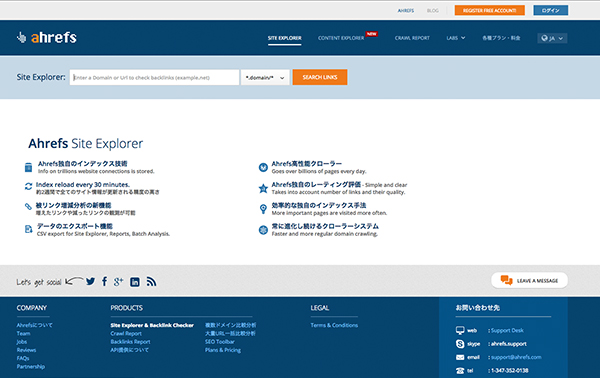Open the Jobs footer link
This screenshot has width=600, height=378.
coord(22,342)
